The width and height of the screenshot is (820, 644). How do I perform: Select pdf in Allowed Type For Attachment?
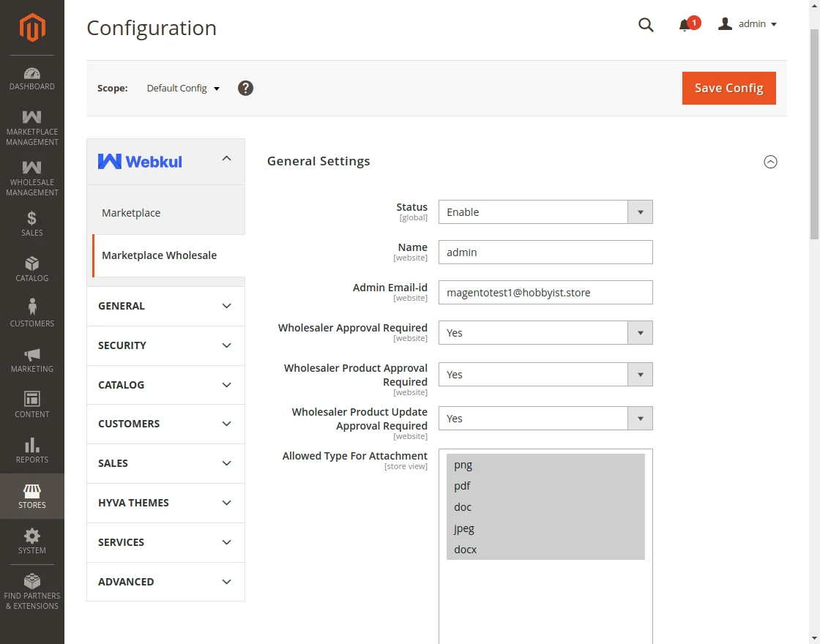pyautogui.click(x=462, y=485)
